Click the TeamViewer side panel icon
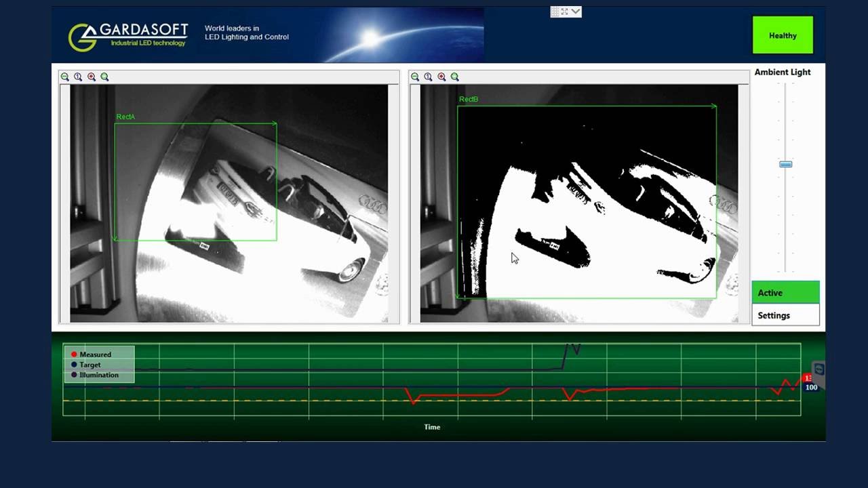Viewport: 868px width, 488px height. pyautogui.click(x=818, y=369)
